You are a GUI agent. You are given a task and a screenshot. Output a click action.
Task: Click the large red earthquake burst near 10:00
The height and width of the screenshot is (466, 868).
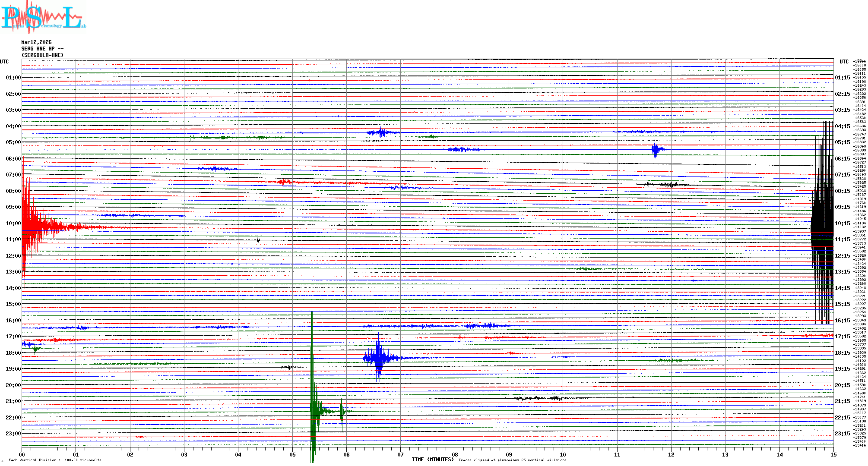[35, 224]
